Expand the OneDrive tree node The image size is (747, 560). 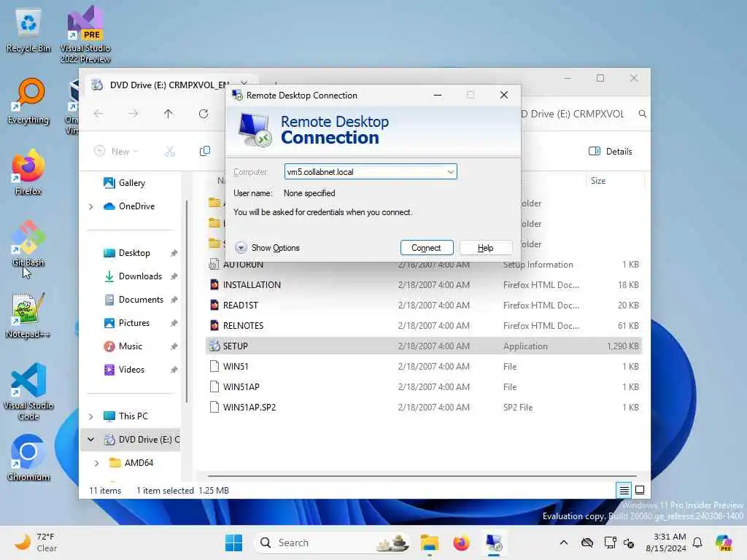click(x=91, y=206)
